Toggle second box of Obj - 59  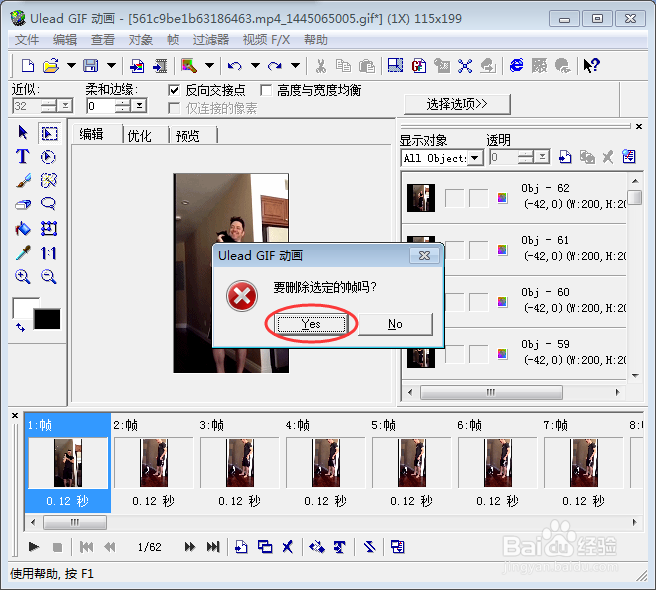click(479, 354)
